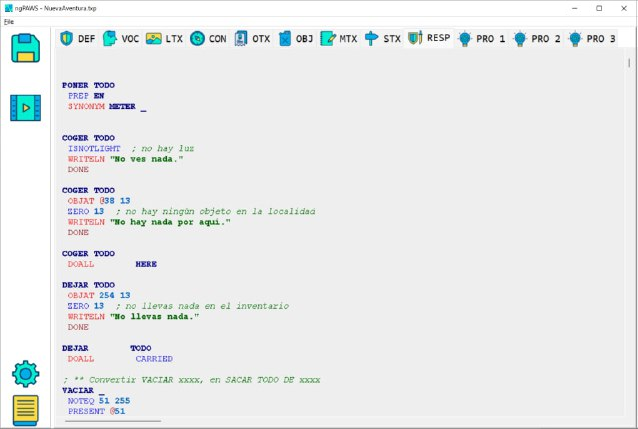This screenshot has height=429, width=638.
Task: Open the yellow notes document icon
Action: 26,410
